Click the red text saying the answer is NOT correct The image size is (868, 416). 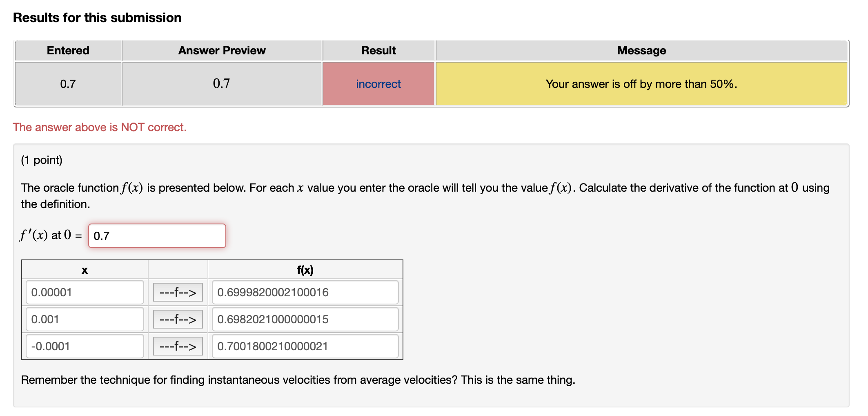pyautogui.click(x=100, y=127)
